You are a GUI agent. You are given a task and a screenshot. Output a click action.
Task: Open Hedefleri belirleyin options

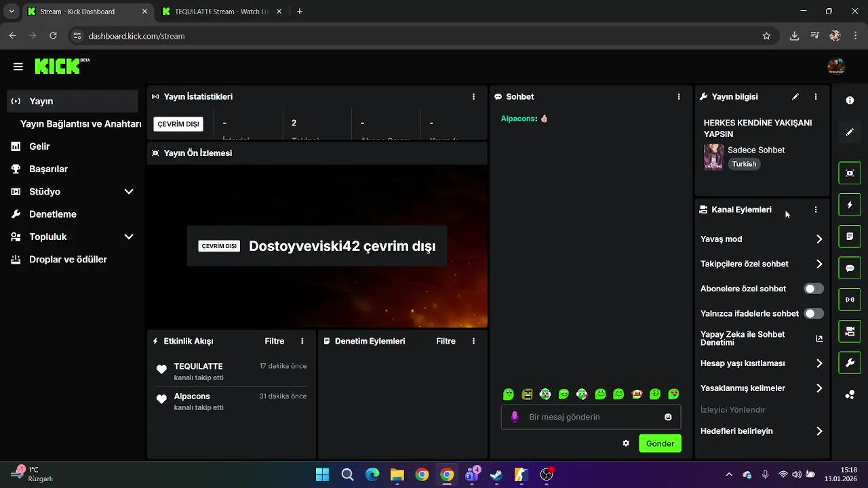(x=762, y=431)
